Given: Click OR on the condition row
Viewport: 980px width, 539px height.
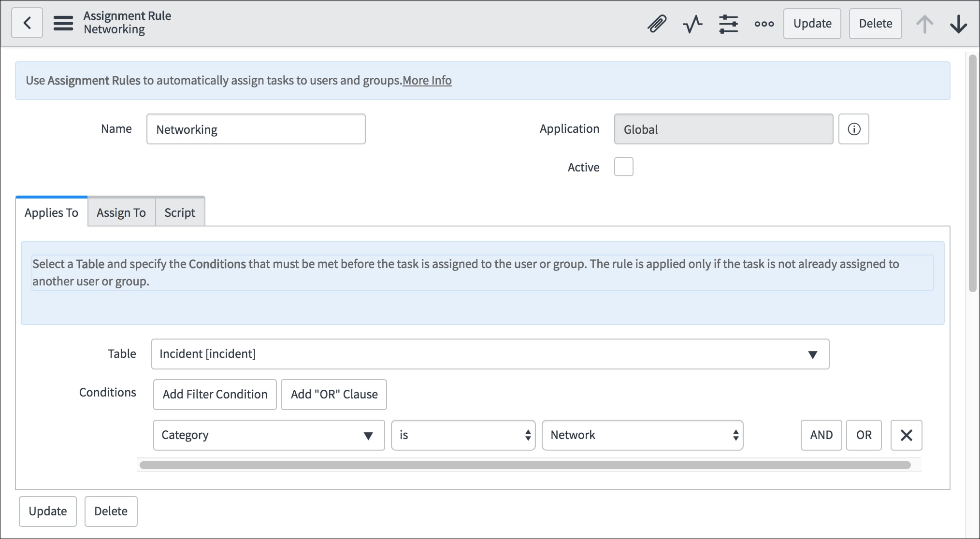Looking at the screenshot, I should tap(864, 435).
